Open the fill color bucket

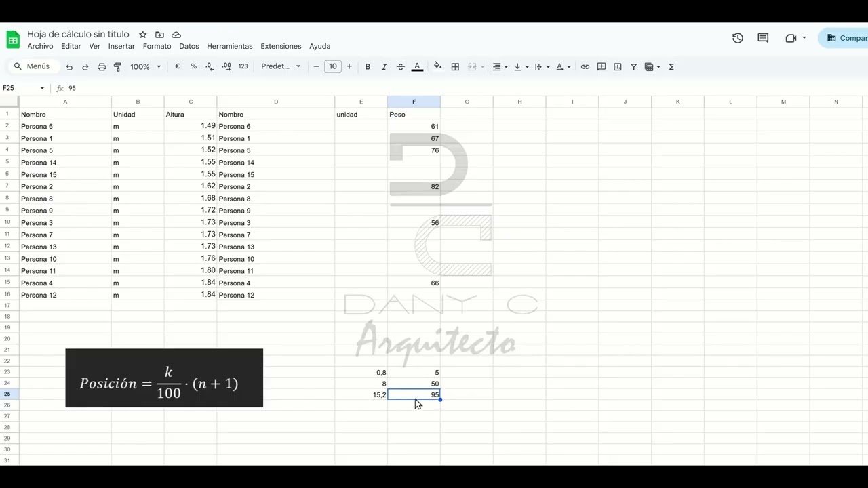point(437,66)
